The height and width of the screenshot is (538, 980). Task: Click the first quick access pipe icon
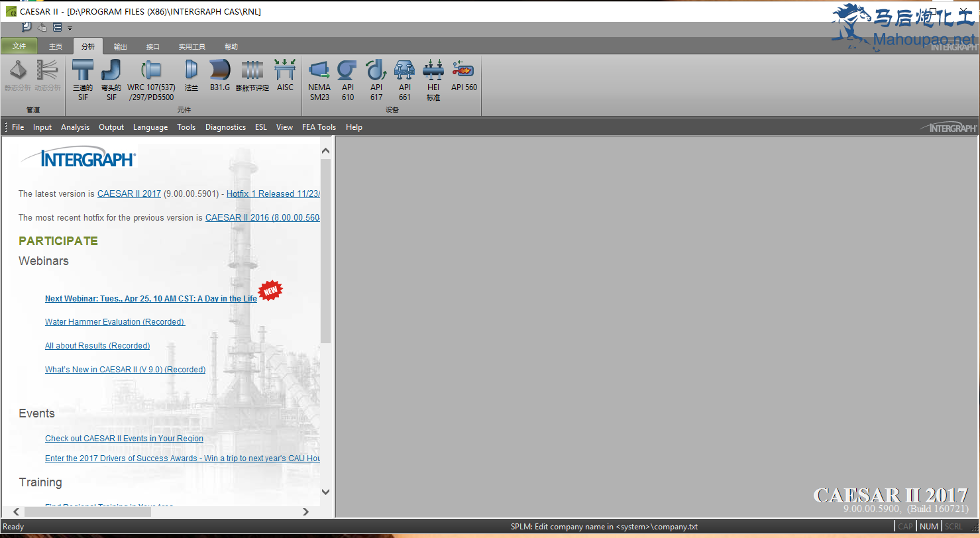(27, 27)
